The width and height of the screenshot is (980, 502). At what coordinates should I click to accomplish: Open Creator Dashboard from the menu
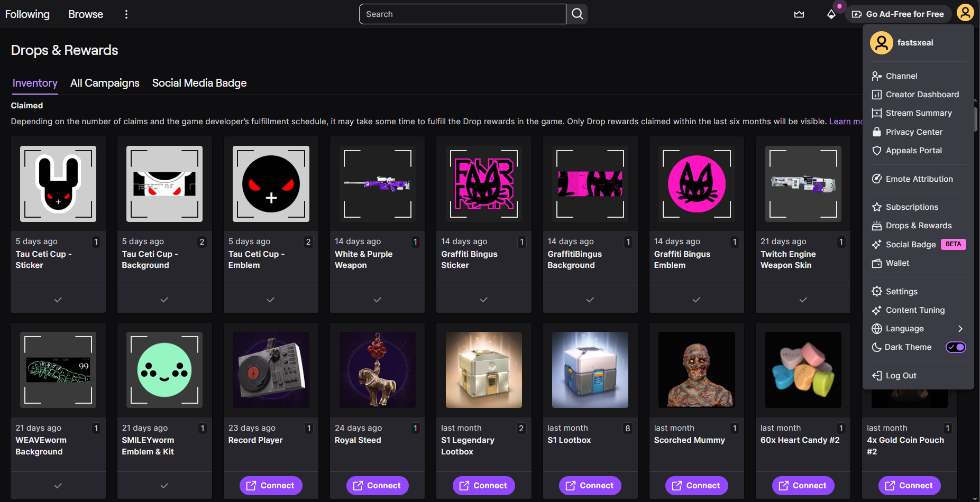922,95
